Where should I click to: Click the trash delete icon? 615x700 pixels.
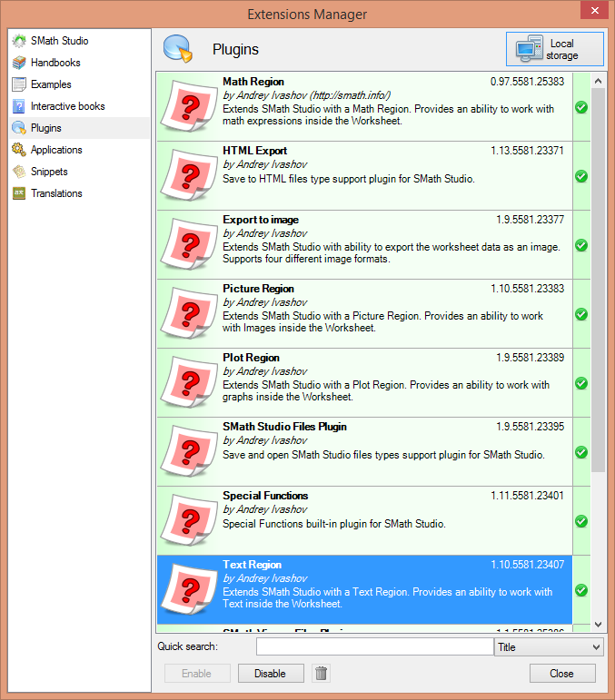(x=321, y=673)
